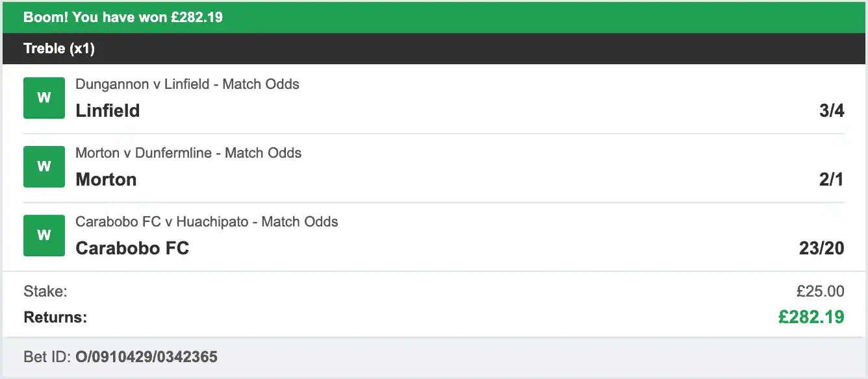Open the Morton v Dunfermline match details

188,153
